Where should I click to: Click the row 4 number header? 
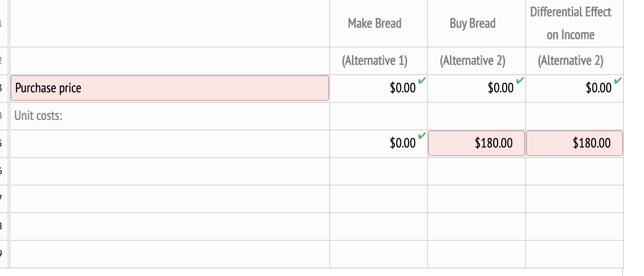pyautogui.click(x=4, y=116)
